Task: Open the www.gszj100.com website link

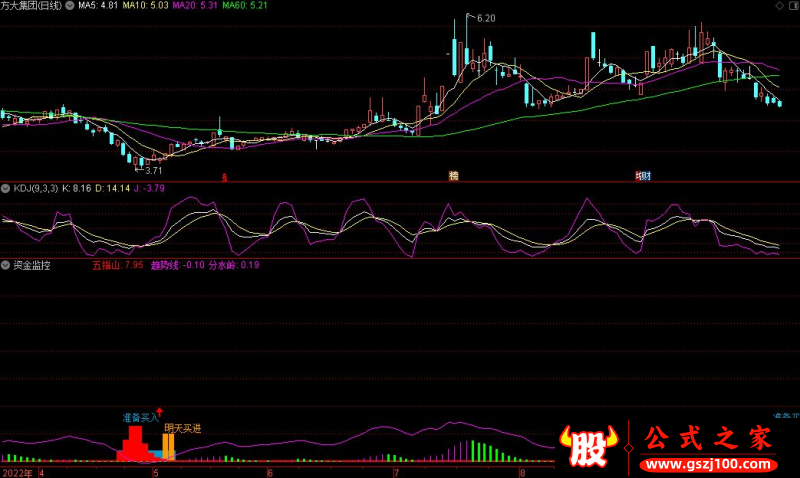Action: [704, 465]
